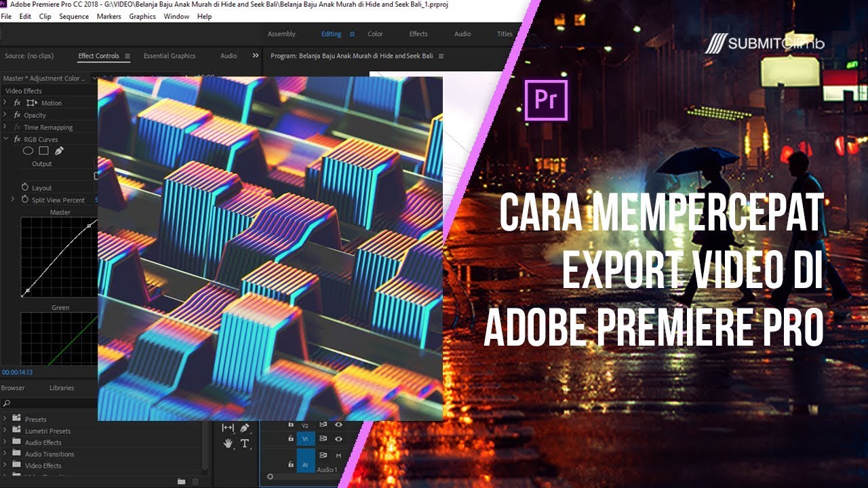The width and height of the screenshot is (868, 488).
Task: Click the magnifier icon in Effects search
Action: click(7, 403)
